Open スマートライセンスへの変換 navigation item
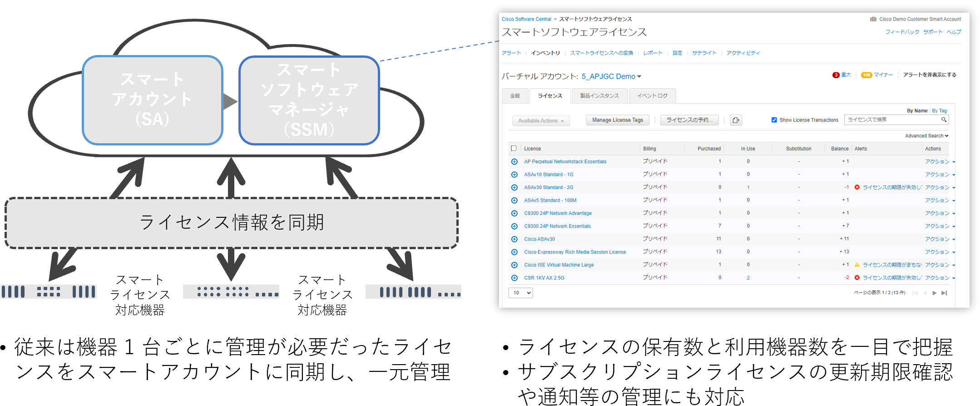 602,53
